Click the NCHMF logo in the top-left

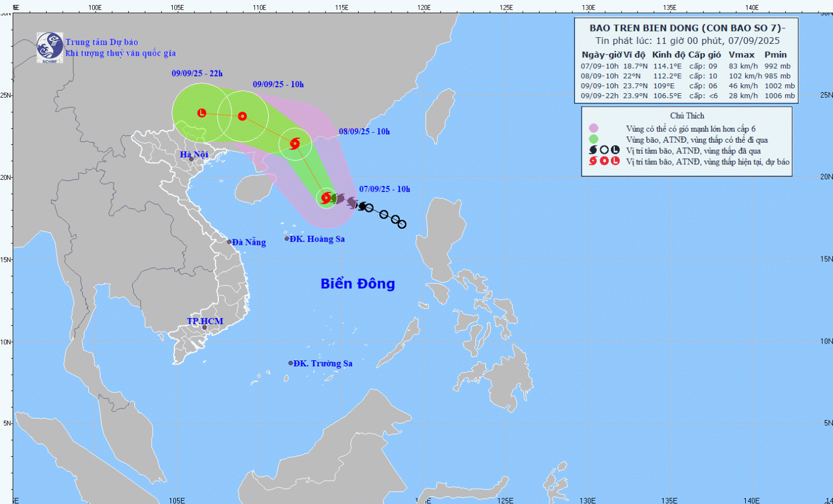(x=49, y=47)
